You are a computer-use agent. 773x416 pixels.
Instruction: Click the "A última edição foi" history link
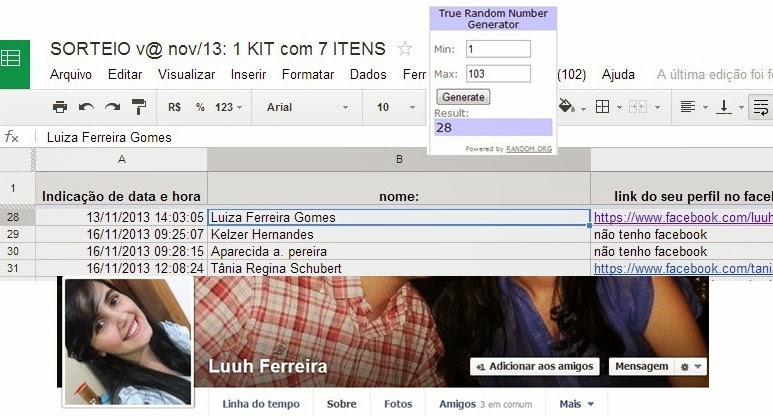pyautogui.click(x=714, y=74)
